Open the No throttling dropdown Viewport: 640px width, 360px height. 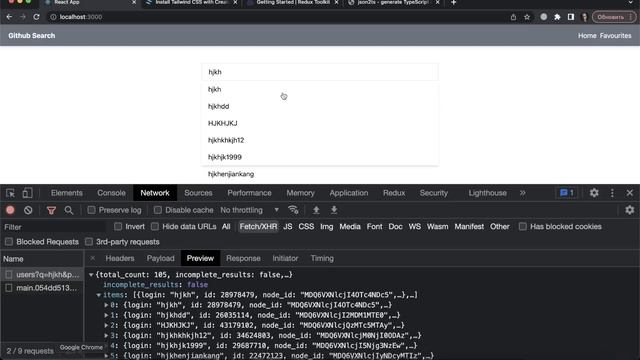click(249, 210)
